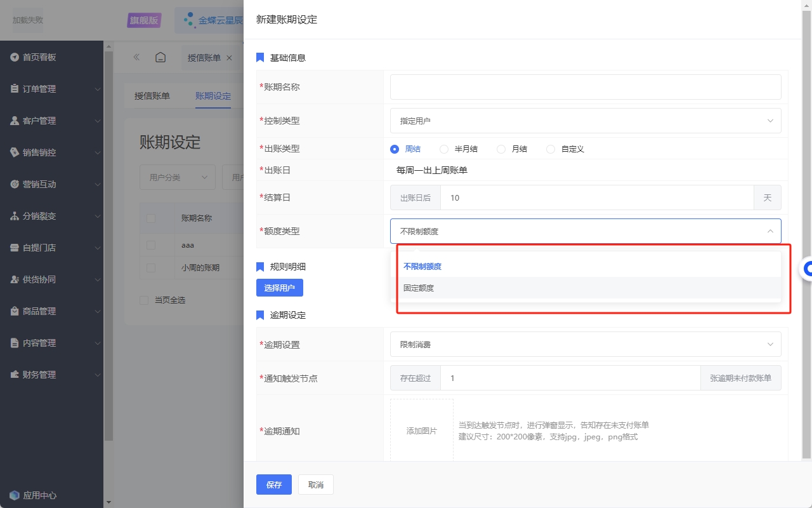Screen dimensions: 812x508
Task: Click the 供货协同 icon in sidebar
Action: pos(15,279)
